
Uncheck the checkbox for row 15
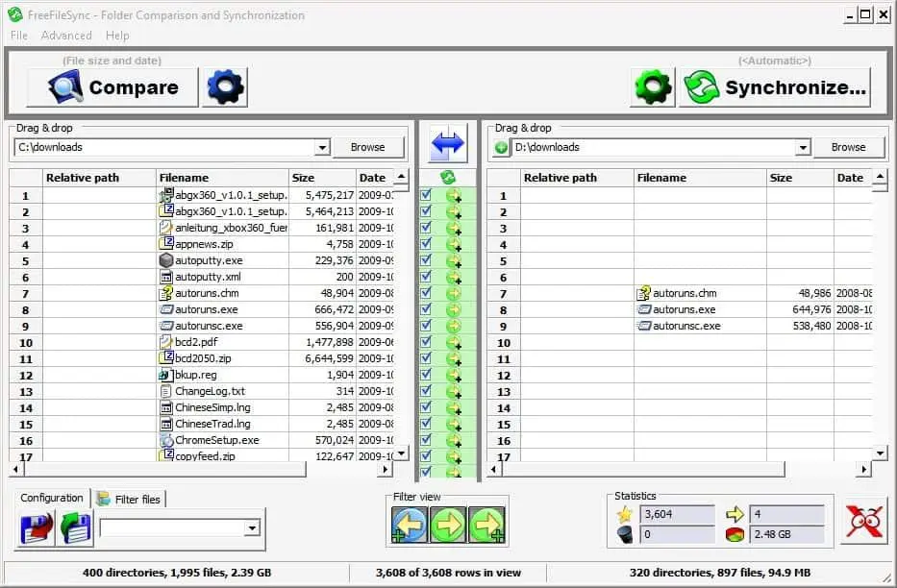click(426, 424)
